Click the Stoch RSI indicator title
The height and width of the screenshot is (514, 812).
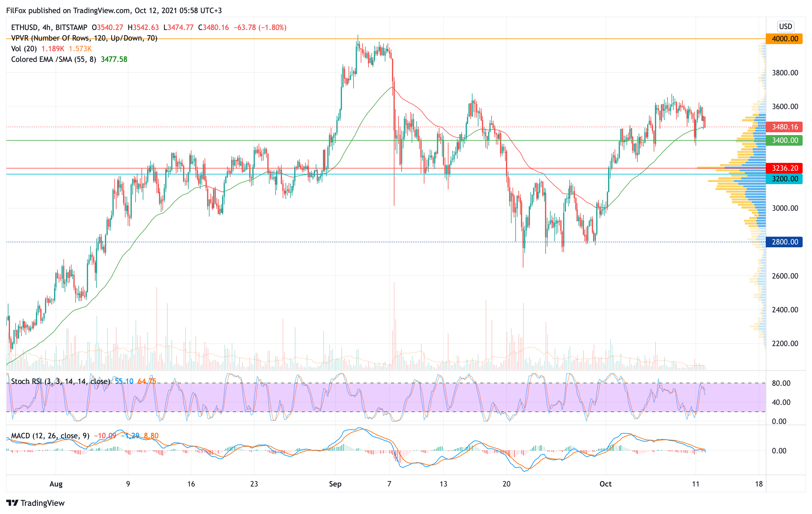[x=60, y=381]
